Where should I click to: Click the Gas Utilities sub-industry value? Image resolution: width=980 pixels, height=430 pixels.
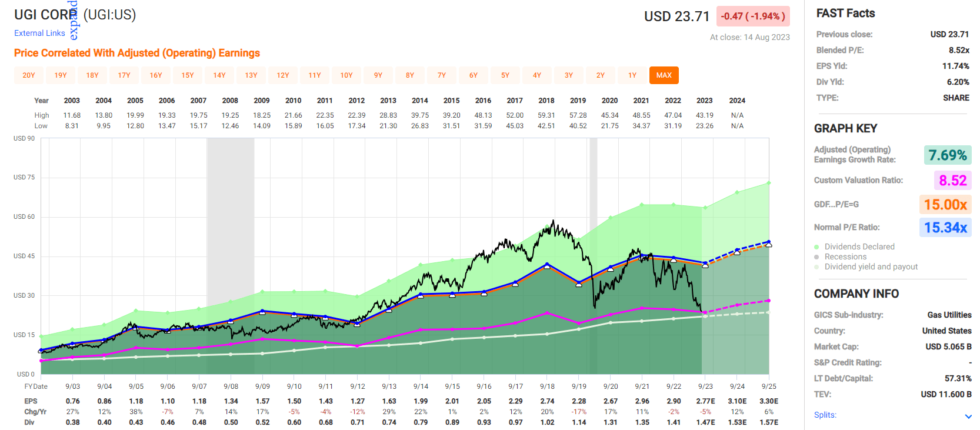(x=949, y=315)
